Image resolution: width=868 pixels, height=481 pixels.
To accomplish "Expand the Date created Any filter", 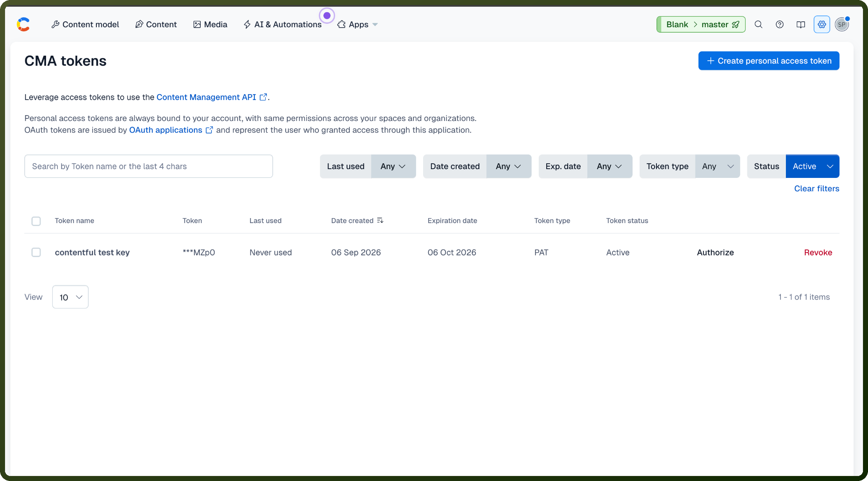I will point(509,166).
